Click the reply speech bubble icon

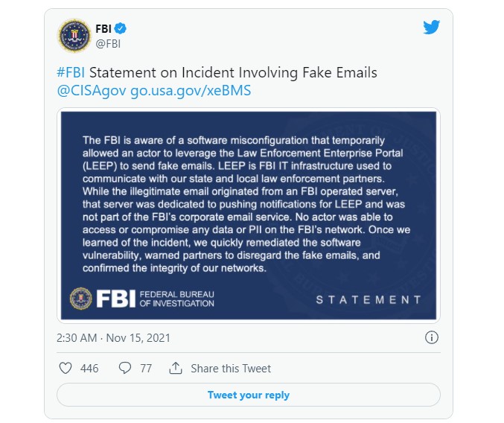point(125,368)
